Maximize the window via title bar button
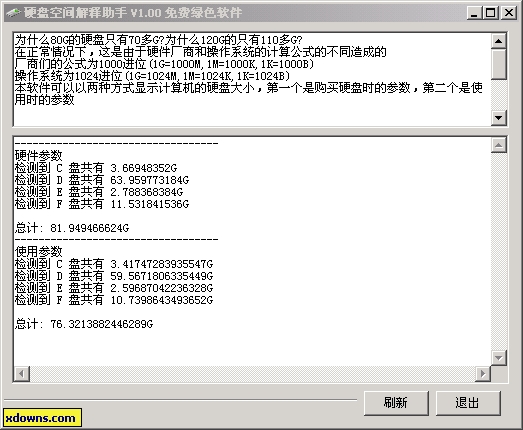The image size is (523, 430). (x=490, y=13)
